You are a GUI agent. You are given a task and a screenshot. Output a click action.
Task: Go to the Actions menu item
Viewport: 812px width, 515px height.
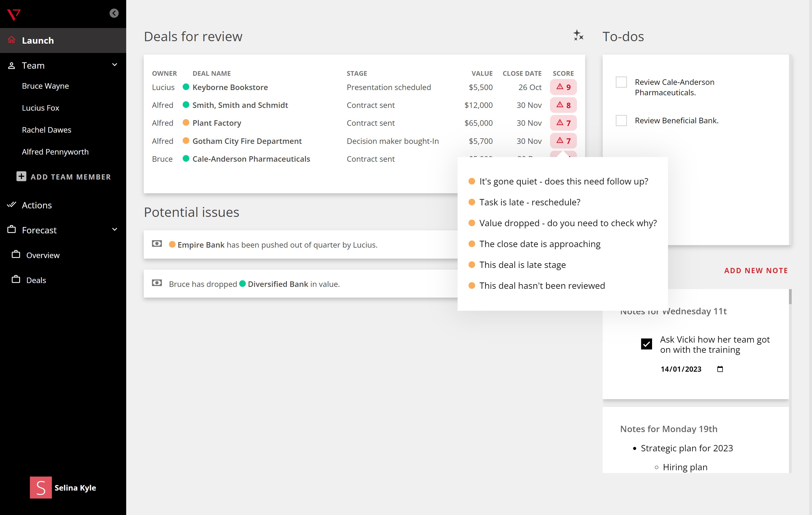coord(37,205)
